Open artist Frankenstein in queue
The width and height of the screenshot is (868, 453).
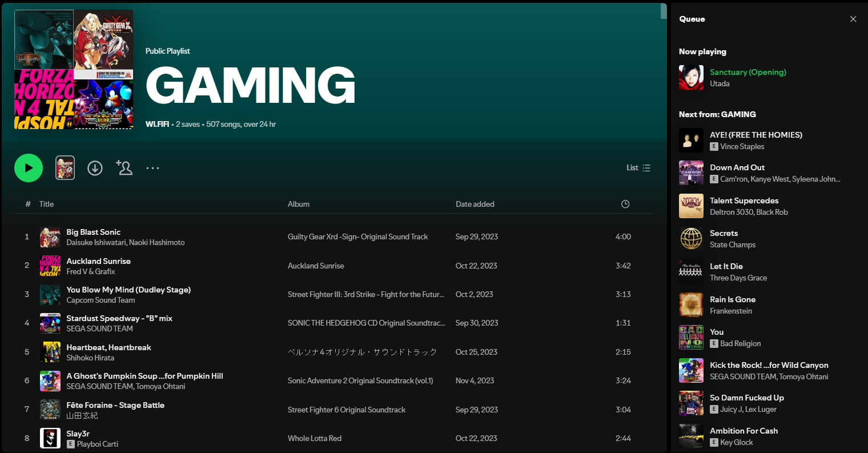click(731, 311)
